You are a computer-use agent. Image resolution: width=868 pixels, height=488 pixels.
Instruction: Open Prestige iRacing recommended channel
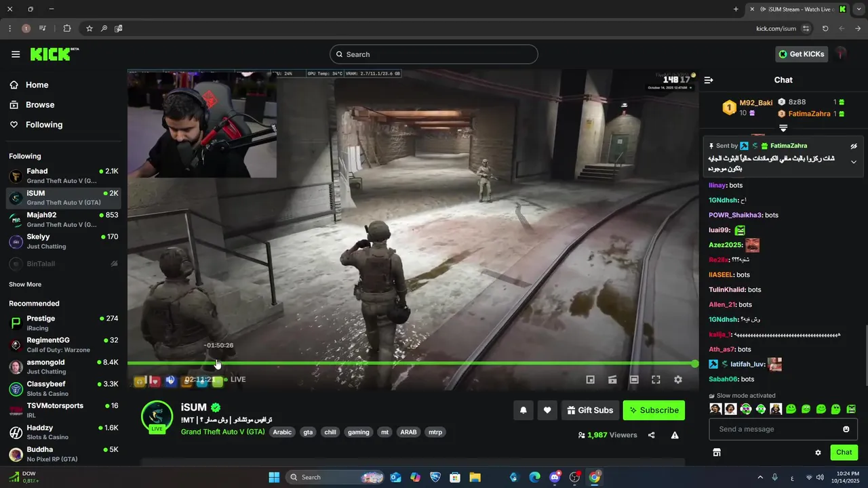click(64, 323)
